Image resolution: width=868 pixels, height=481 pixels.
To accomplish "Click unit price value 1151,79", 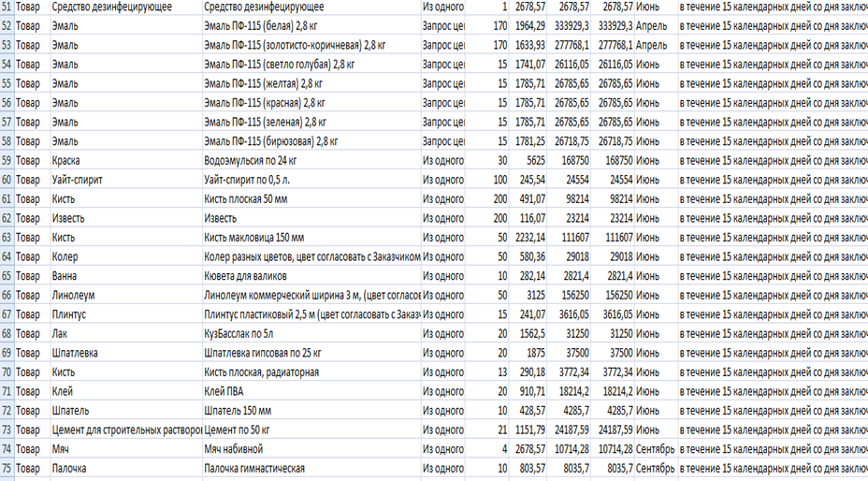I will [x=528, y=430].
